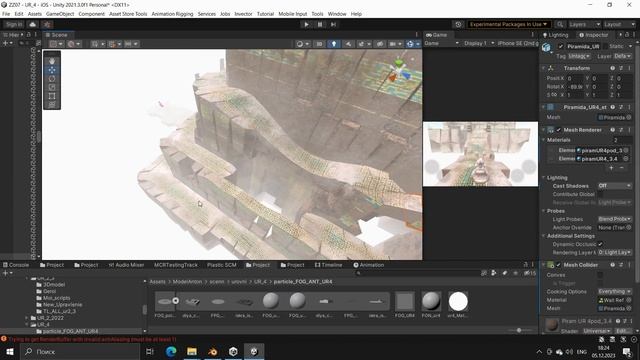This screenshot has height=360, width=640.
Task: Click the scene orientation gizmo
Action: click(x=399, y=72)
